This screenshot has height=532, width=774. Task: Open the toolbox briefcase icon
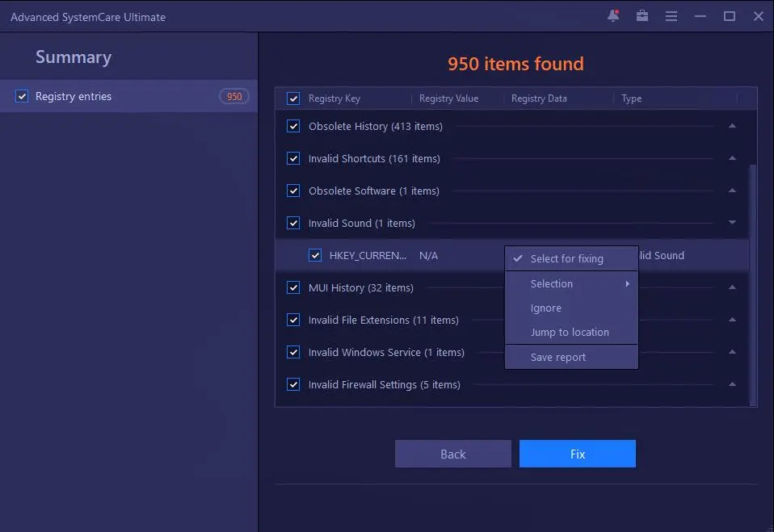[x=642, y=16]
